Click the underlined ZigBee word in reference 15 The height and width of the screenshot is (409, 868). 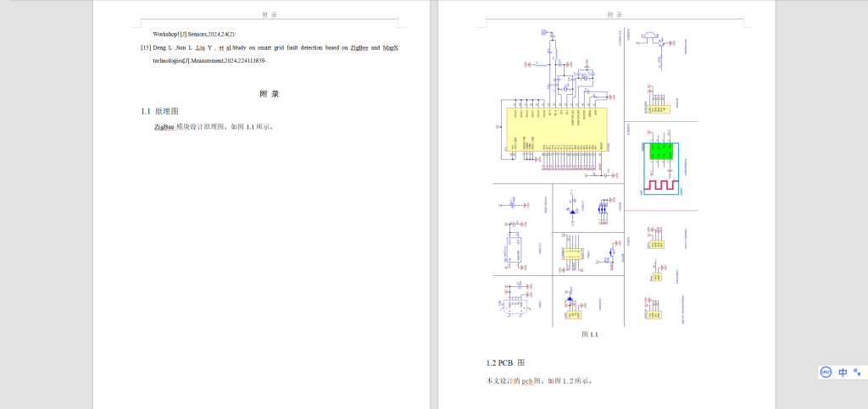click(x=359, y=48)
